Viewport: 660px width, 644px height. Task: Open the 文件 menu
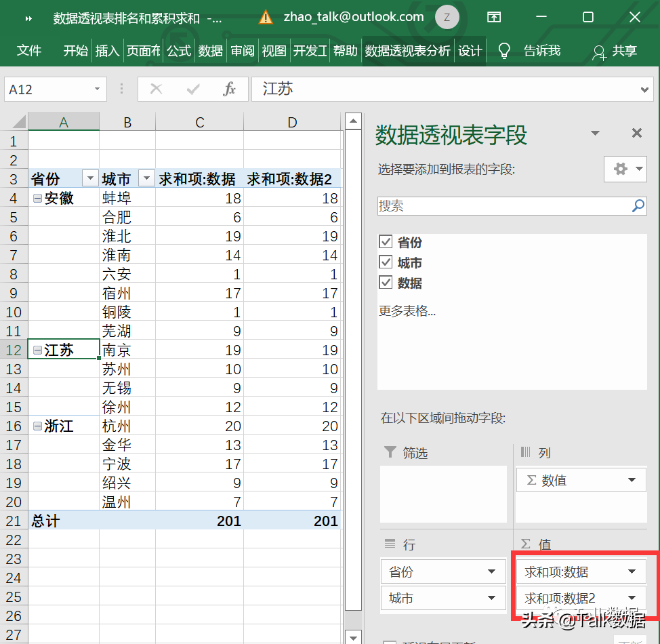(29, 51)
